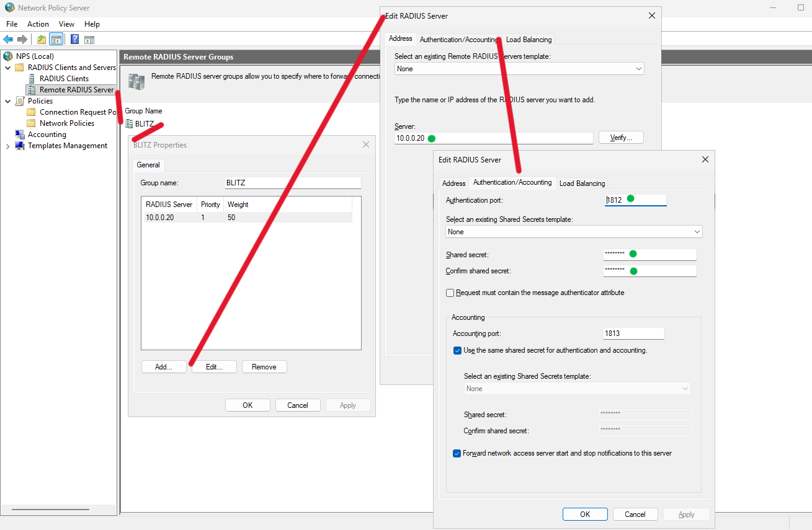
Task: Open Help via the question mark toolbar icon
Action: coord(74,40)
